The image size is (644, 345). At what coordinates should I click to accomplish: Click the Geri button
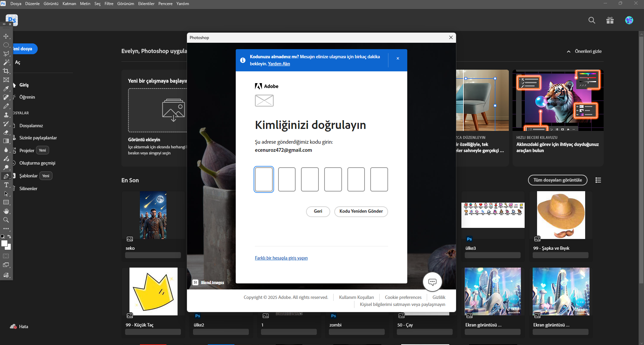pyautogui.click(x=318, y=211)
